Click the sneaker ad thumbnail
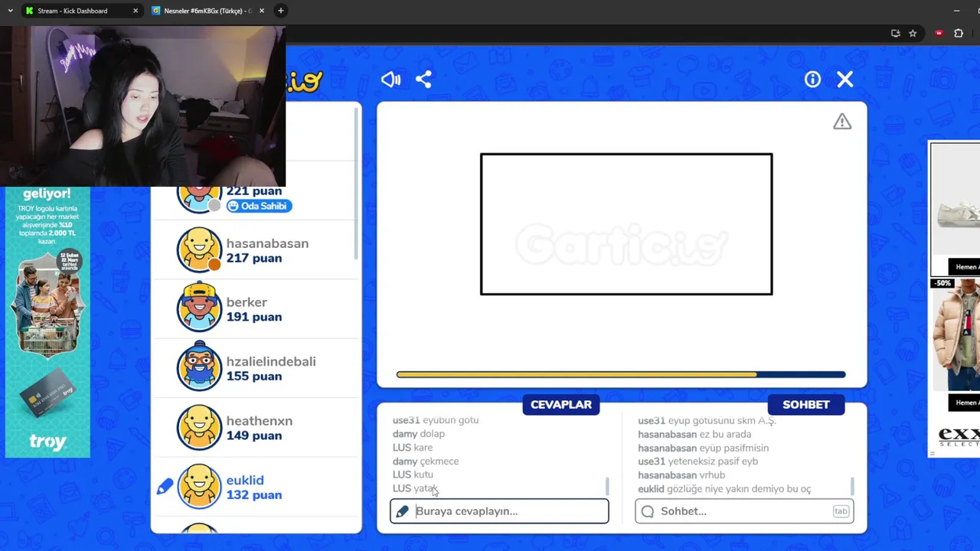This screenshot has height=551, width=980. 955,208
